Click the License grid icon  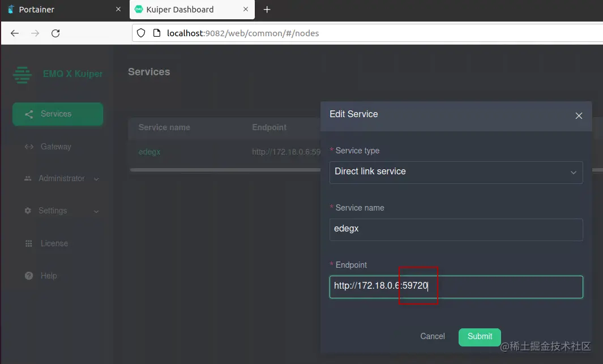(x=28, y=243)
